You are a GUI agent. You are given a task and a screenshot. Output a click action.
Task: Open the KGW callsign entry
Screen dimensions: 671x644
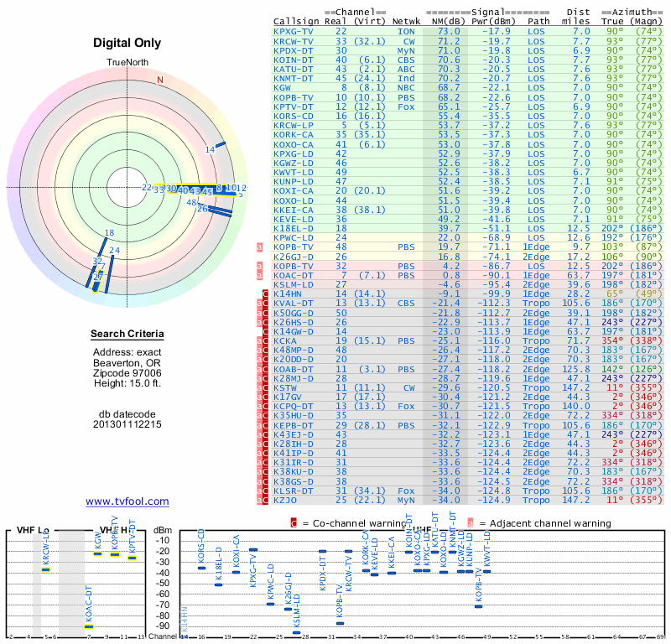click(281, 88)
